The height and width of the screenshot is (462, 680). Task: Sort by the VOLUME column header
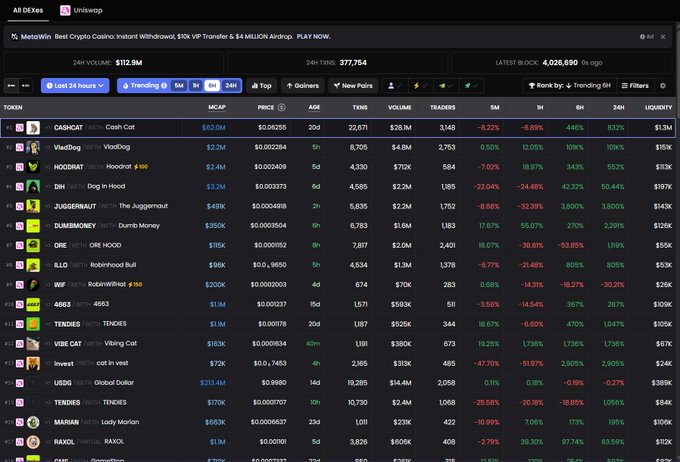pyautogui.click(x=399, y=107)
